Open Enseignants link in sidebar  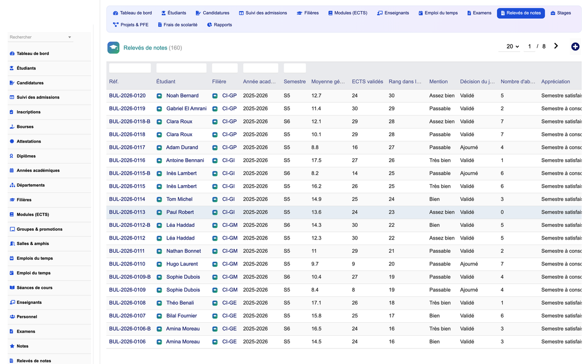coord(29,302)
